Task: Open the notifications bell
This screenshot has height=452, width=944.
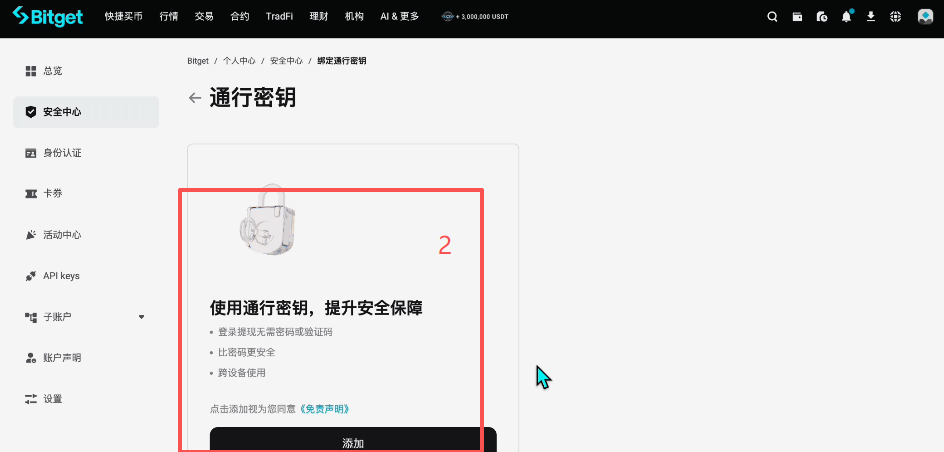Action: 846,17
